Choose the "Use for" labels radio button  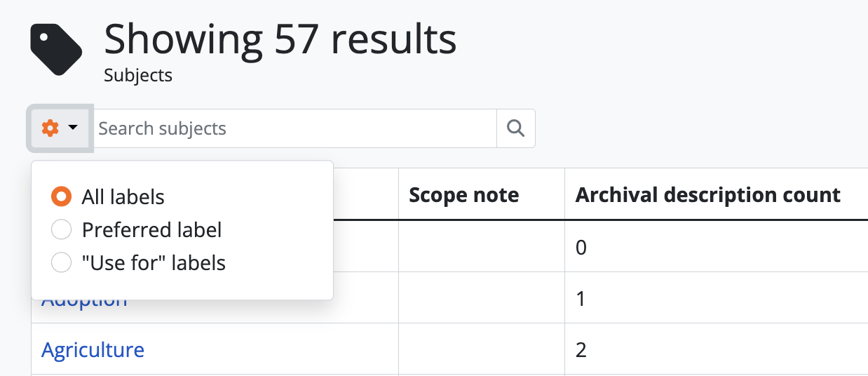[x=62, y=263]
